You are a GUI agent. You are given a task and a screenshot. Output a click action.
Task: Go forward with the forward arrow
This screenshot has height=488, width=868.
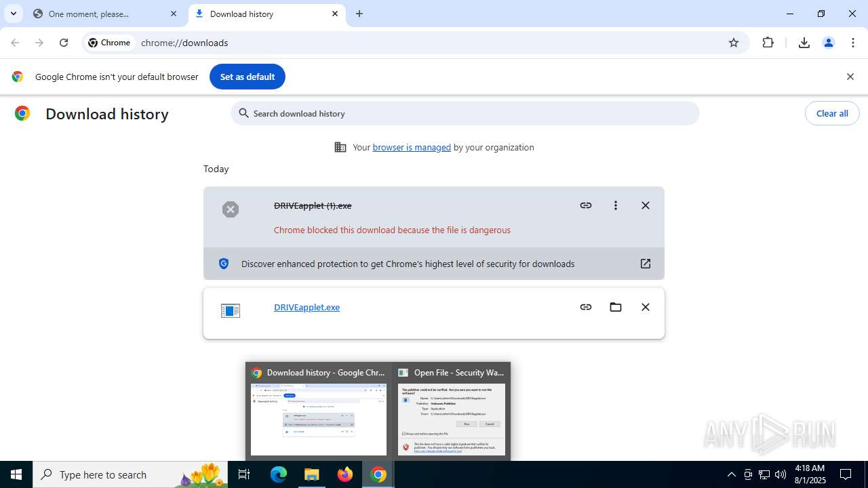pyautogui.click(x=39, y=43)
